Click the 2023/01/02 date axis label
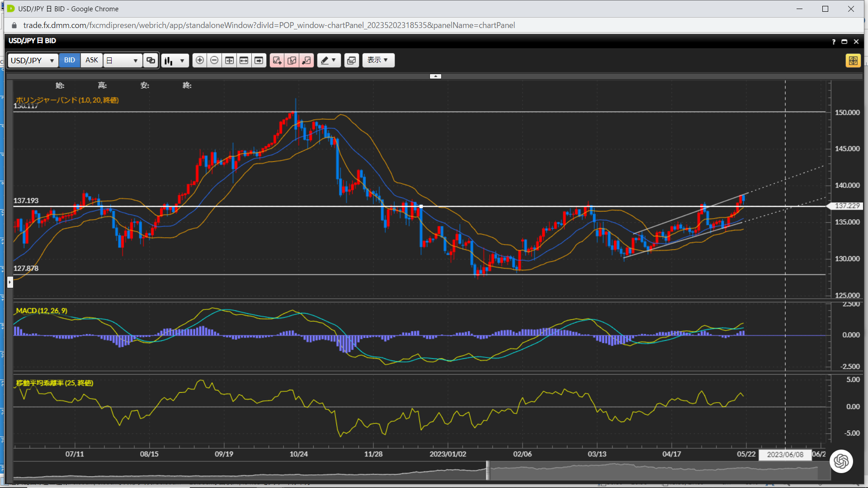Screen dimensions: 868x488 pos(448,454)
